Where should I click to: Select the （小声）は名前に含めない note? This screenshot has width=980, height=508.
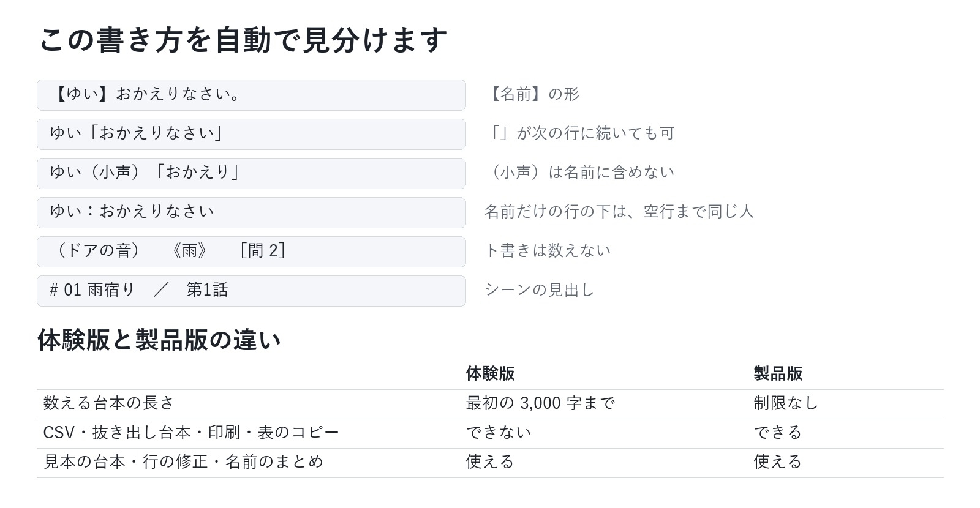coord(579,173)
